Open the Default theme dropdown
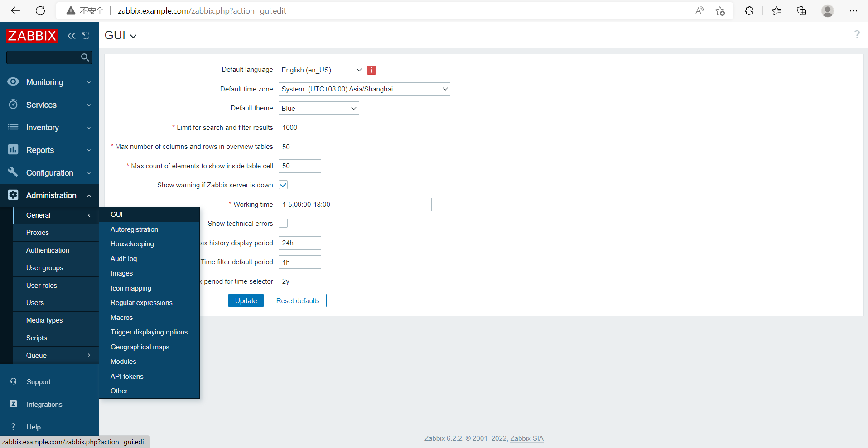This screenshot has width=868, height=448. [319, 108]
